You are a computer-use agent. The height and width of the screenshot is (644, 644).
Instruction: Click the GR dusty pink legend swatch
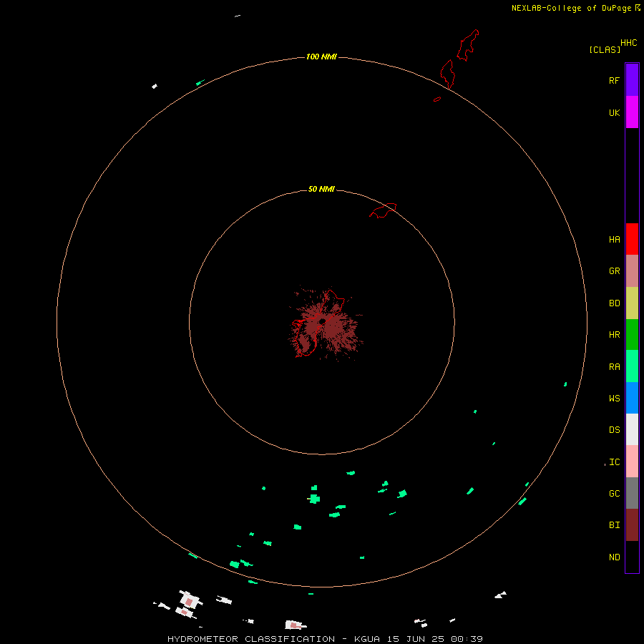(632, 271)
